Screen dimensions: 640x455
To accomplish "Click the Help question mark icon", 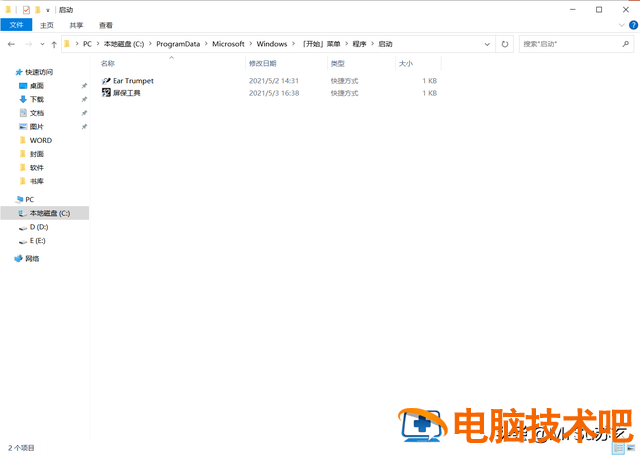I will [x=632, y=24].
